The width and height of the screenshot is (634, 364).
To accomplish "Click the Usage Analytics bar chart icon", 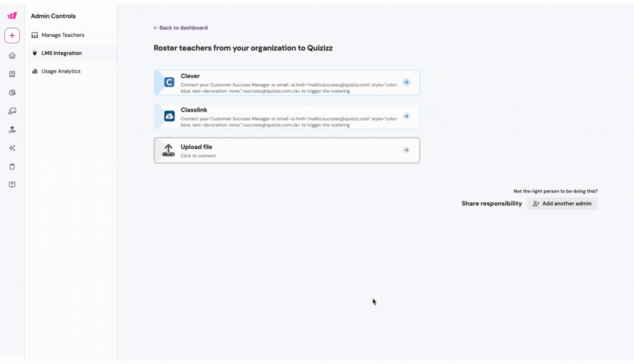I will [x=34, y=71].
